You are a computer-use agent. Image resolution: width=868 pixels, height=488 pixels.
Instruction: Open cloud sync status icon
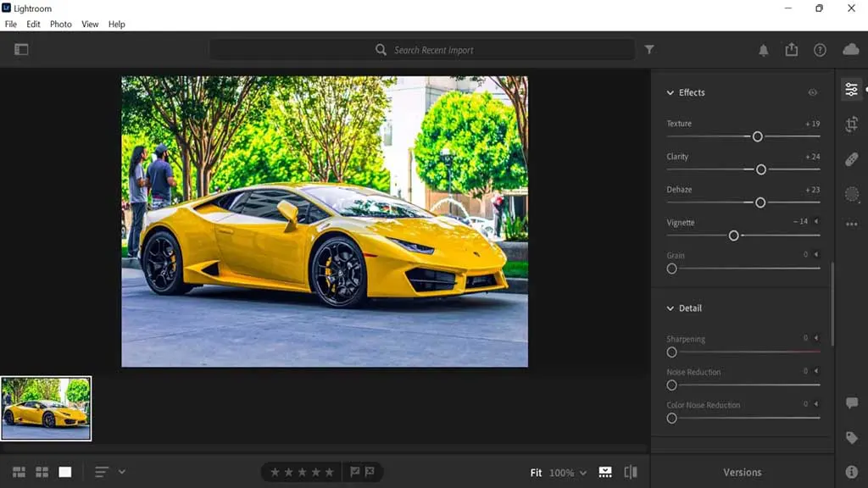(x=851, y=49)
